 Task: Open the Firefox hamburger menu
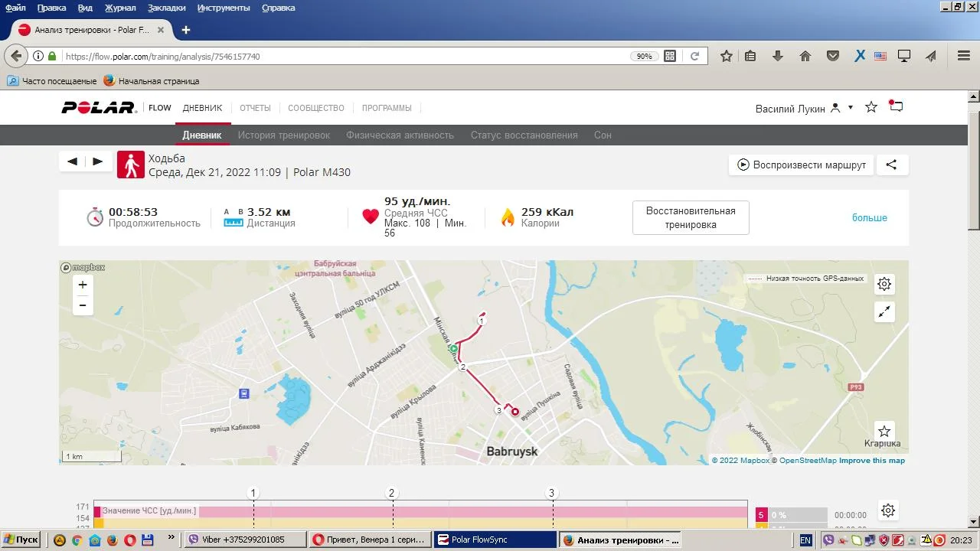point(964,56)
